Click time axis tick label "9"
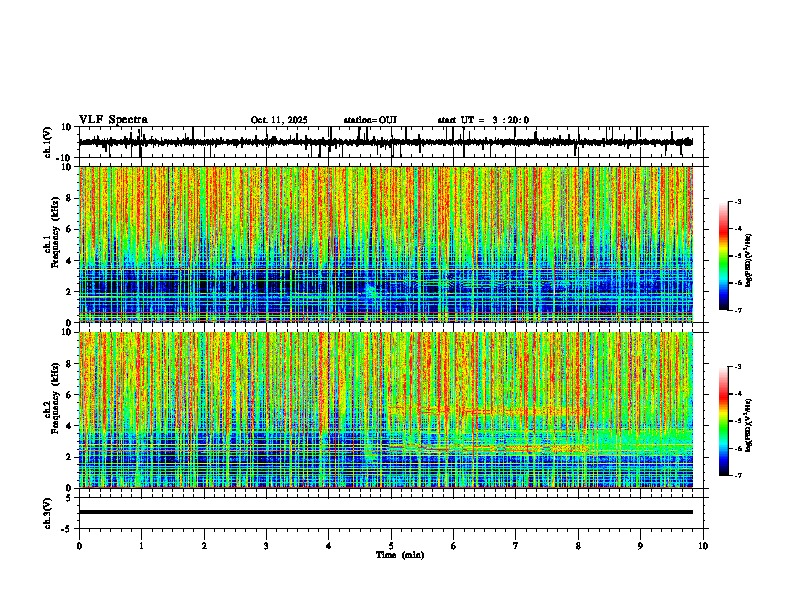The width and height of the screenshot is (792, 612). 640,546
